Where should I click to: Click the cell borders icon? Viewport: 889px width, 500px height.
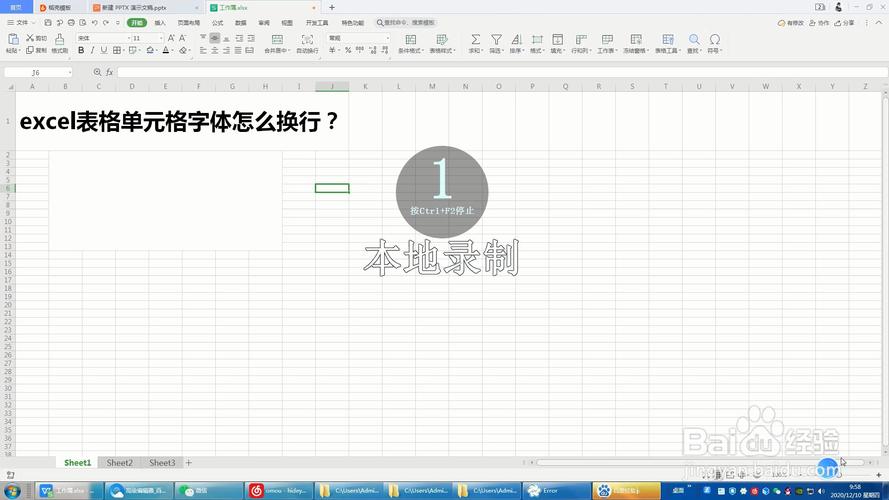[x=117, y=50]
